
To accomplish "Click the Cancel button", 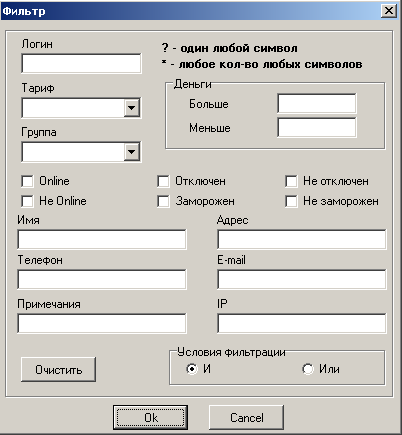I will click(247, 417).
